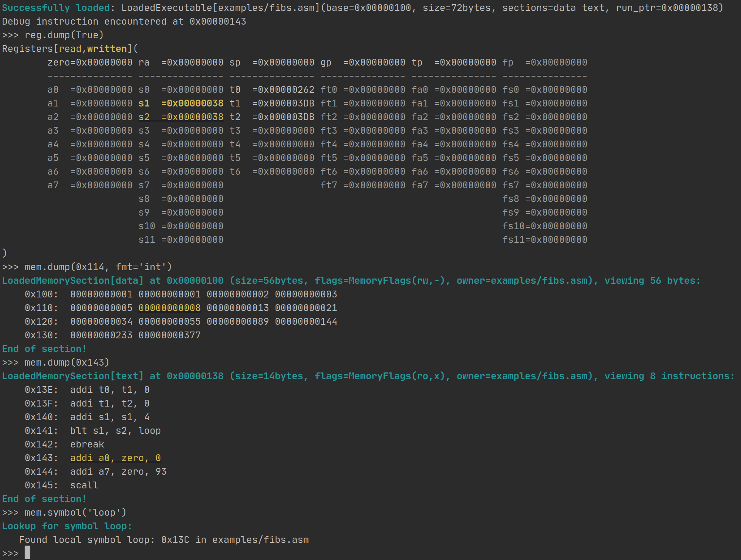The image size is (741, 560).
Task: Click the bold 'written' legend word
Action: click(107, 49)
